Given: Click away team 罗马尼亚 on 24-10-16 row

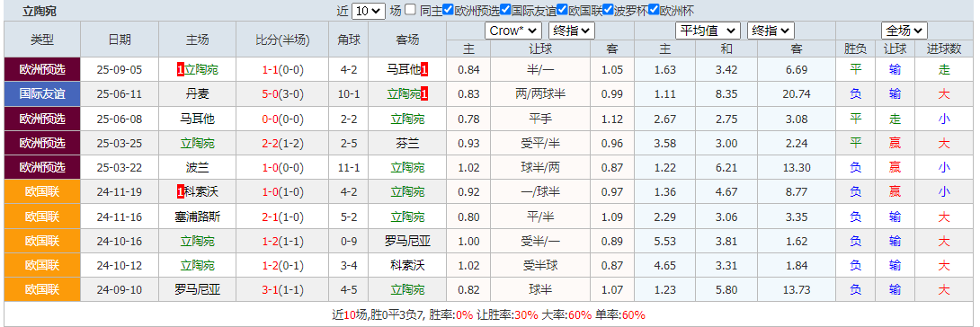Looking at the screenshot, I should 407,241.
